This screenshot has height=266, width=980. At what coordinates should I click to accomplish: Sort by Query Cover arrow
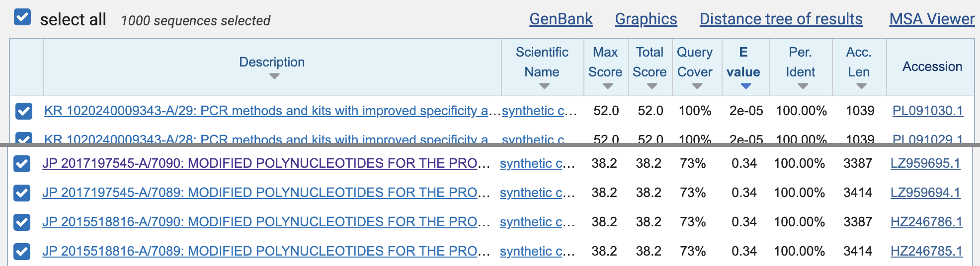tap(697, 86)
